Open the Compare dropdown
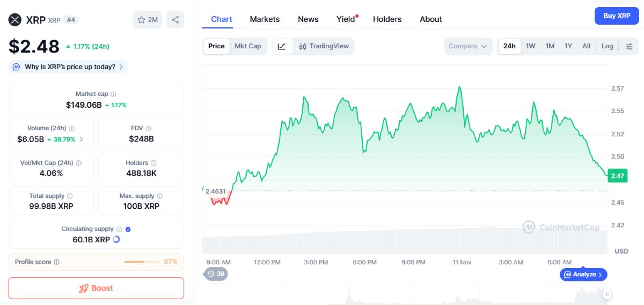 (468, 46)
